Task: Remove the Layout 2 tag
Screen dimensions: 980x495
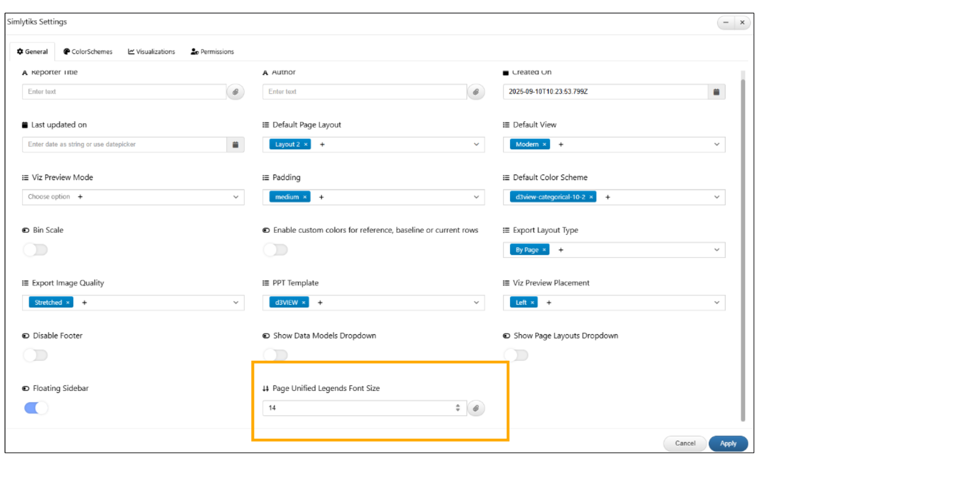Action: (x=306, y=145)
